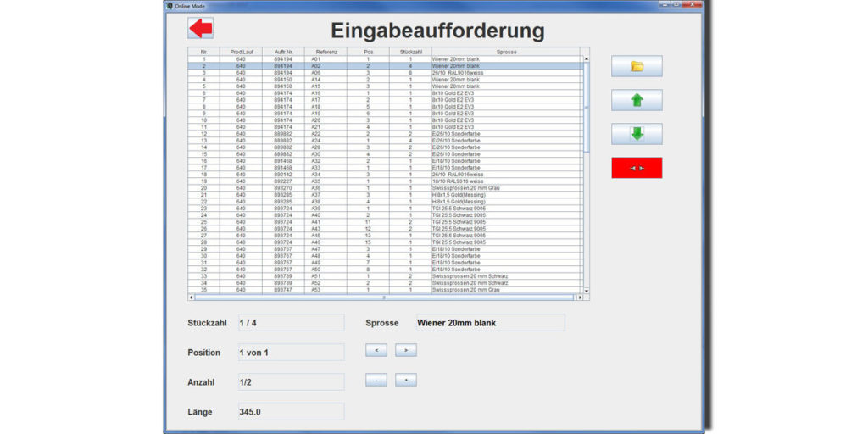Click table scrollbar down arrow
The image size is (868, 434).
[x=587, y=291]
